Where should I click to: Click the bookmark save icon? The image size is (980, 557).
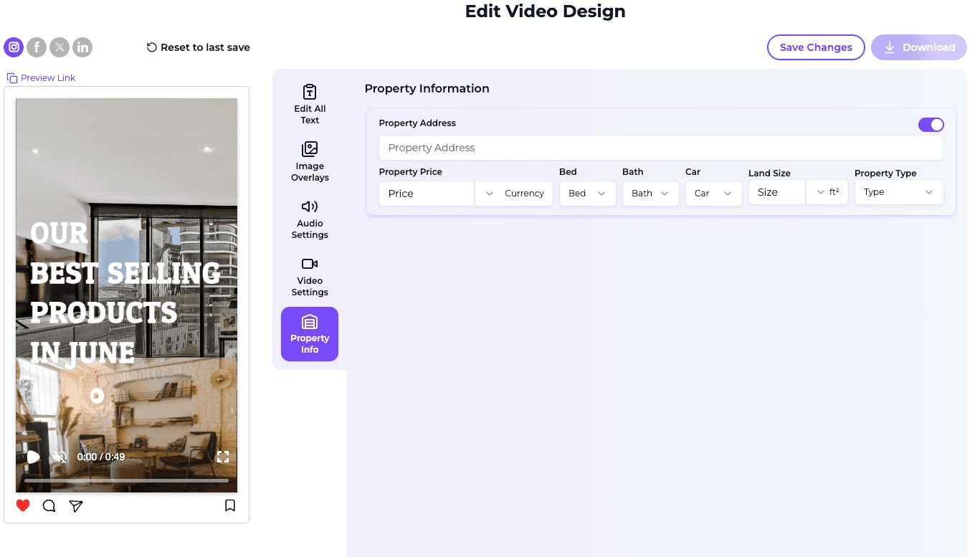pos(230,505)
